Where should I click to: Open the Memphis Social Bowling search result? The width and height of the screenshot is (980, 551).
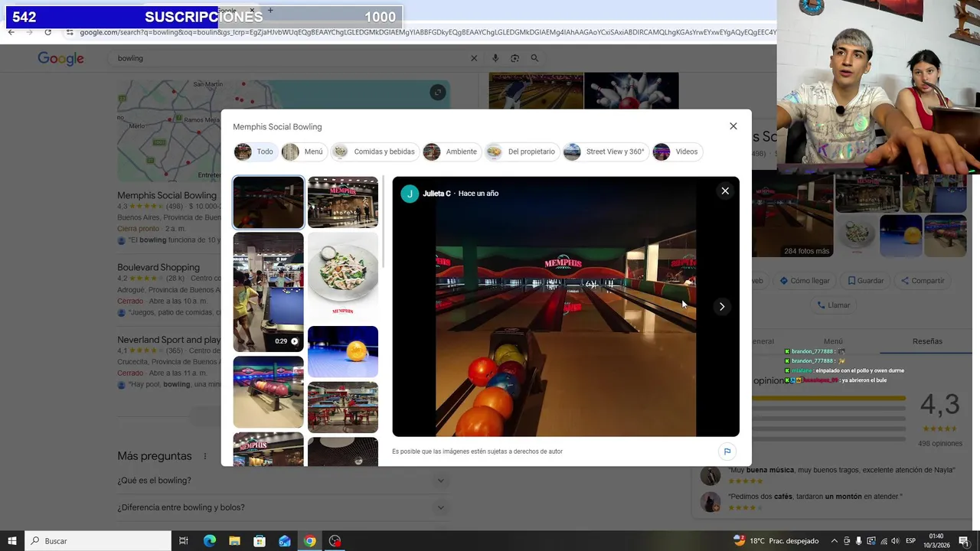(x=167, y=195)
